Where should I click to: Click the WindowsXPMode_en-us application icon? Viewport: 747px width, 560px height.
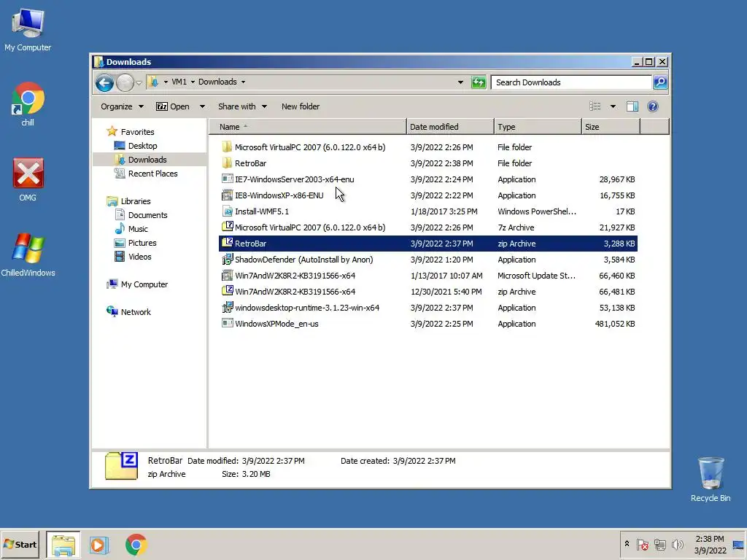[228, 323]
